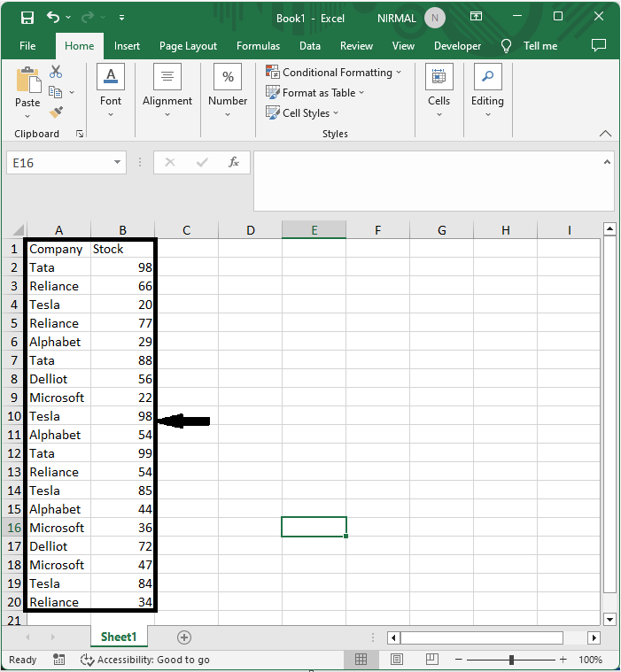The width and height of the screenshot is (621, 672).
Task: Expand the formula bar with the chevron
Action: tap(607, 162)
